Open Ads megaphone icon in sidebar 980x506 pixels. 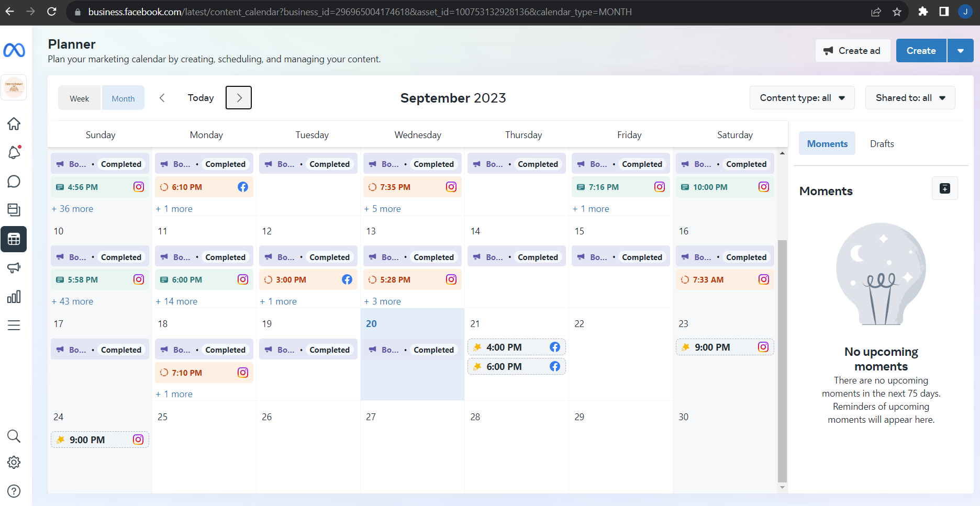[14, 268]
